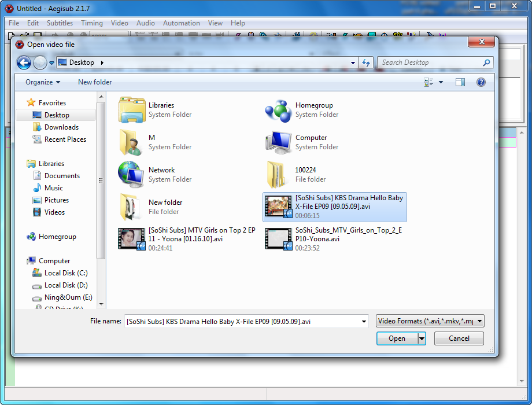The image size is (532, 405).
Task: Open Local Disk (D:) in sidebar
Action: [x=60, y=285]
